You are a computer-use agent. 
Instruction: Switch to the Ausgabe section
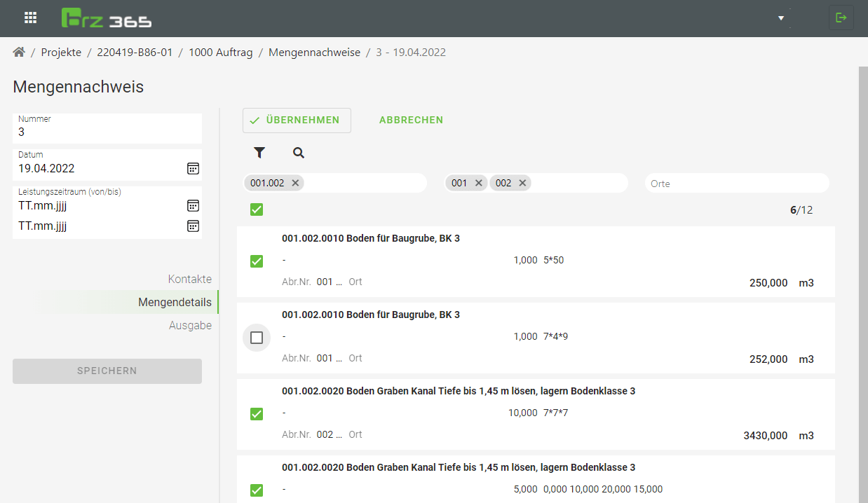click(x=190, y=326)
